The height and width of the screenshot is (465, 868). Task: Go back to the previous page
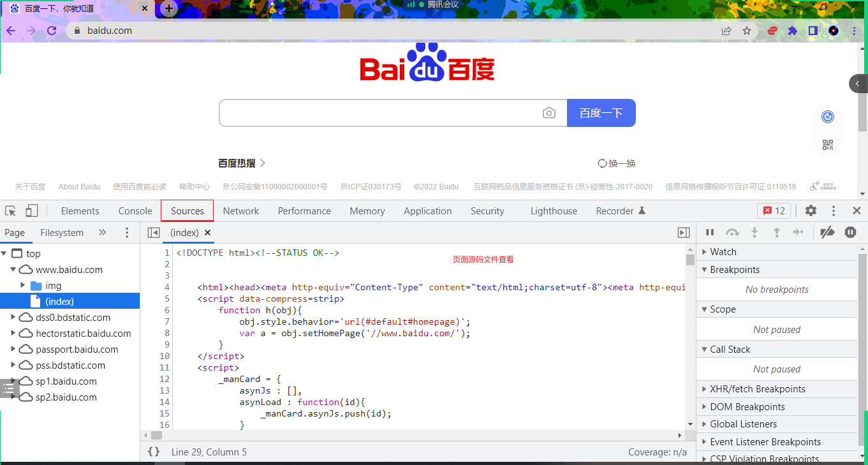11,31
